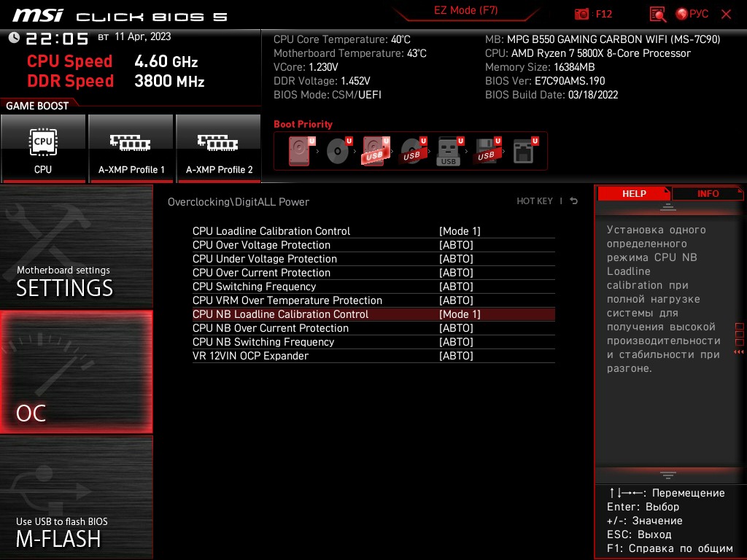This screenshot has height=560, width=747.
Task: Toggle A-XMP Profile 1
Action: (x=131, y=148)
